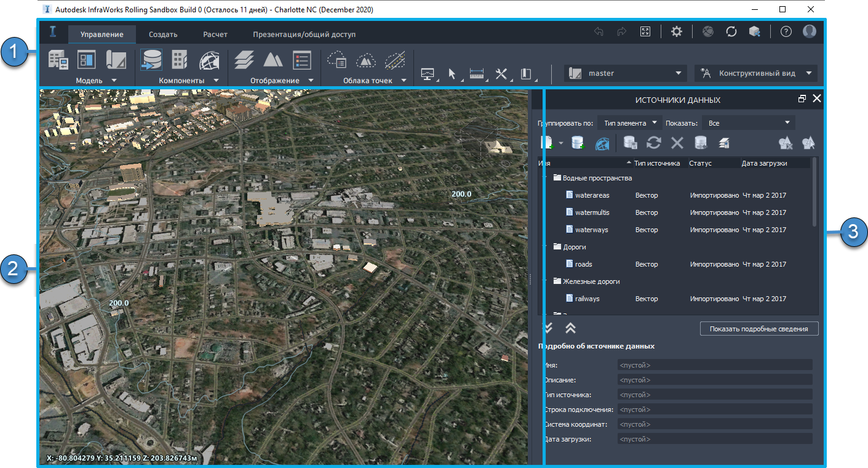Image resolution: width=868 pixels, height=468 pixels.
Task: Select the terrain themes mountain icon
Action: [x=273, y=60]
